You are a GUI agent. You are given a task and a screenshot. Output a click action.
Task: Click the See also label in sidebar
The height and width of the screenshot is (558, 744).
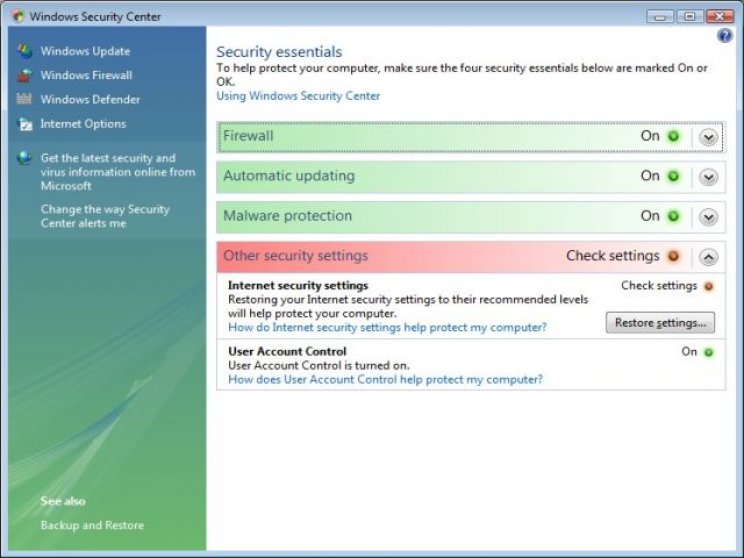tap(63, 501)
